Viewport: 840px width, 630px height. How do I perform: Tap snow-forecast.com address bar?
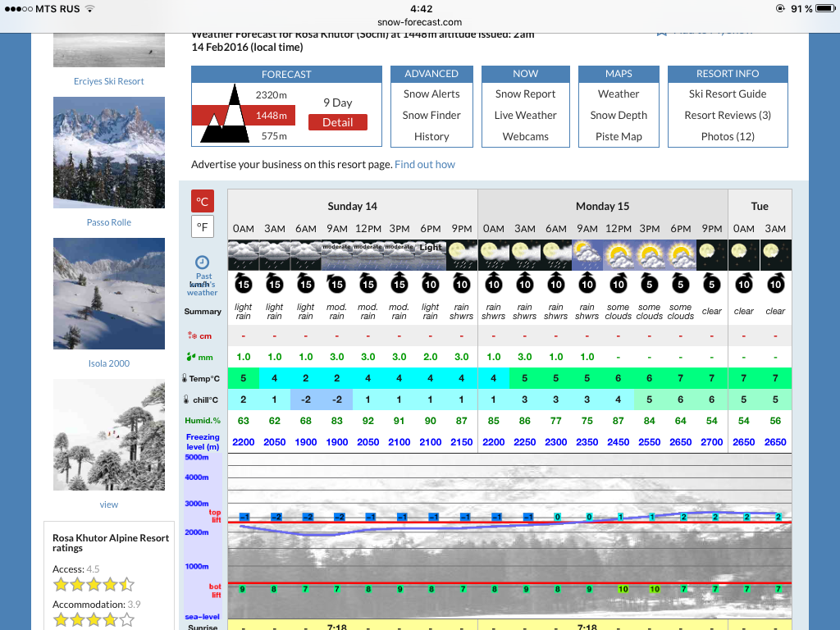click(419, 22)
